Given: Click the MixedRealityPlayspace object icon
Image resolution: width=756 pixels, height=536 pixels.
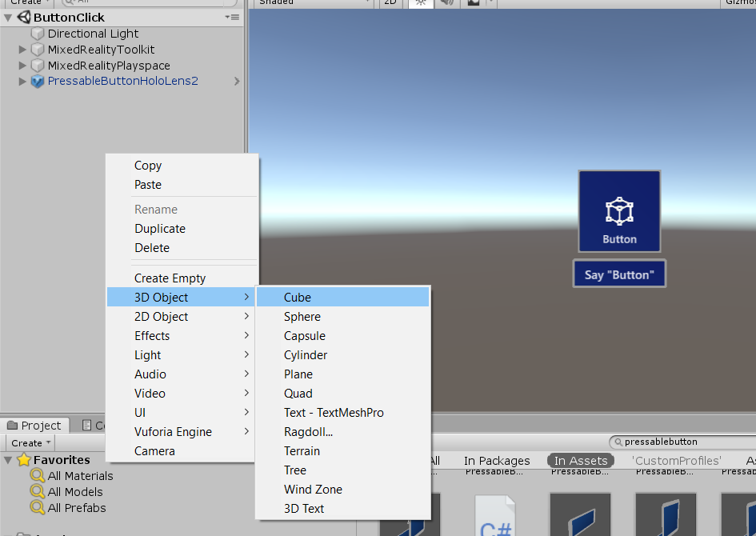Looking at the screenshot, I should (x=38, y=66).
